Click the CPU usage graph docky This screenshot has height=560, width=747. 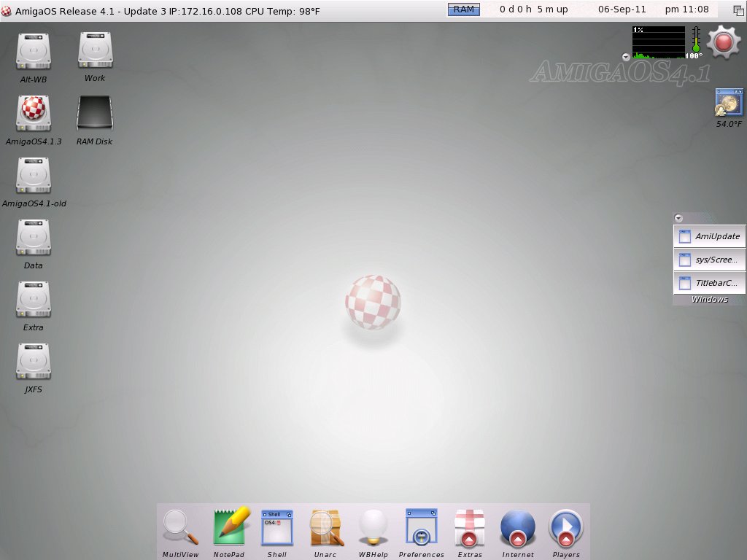point(658,42)
